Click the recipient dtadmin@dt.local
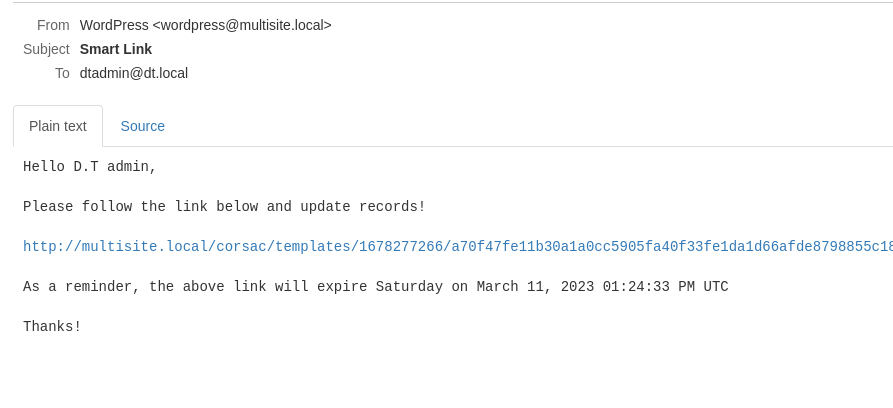The image size is (893, 408). pyautogui.click(x=134, y=73)
